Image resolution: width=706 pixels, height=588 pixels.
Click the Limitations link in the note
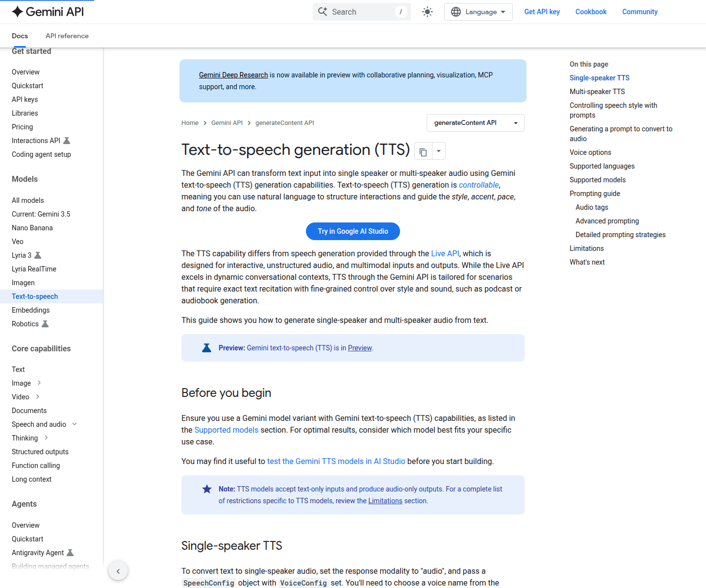click(x=385, y=501)
